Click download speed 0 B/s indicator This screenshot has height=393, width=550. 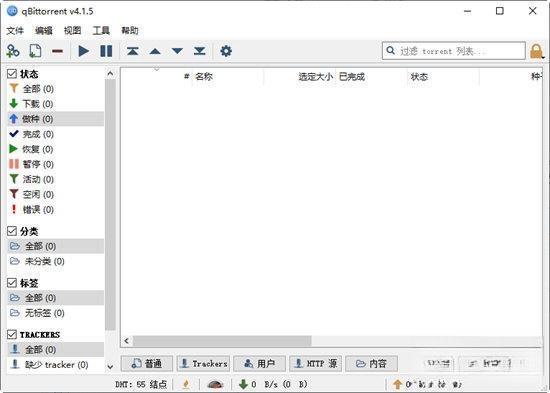(273, 384)
